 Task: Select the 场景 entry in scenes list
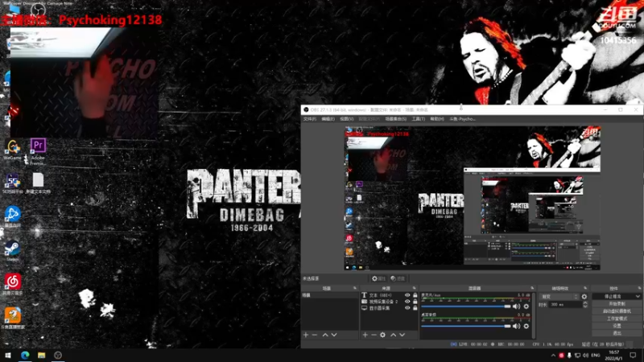(330, 295)
